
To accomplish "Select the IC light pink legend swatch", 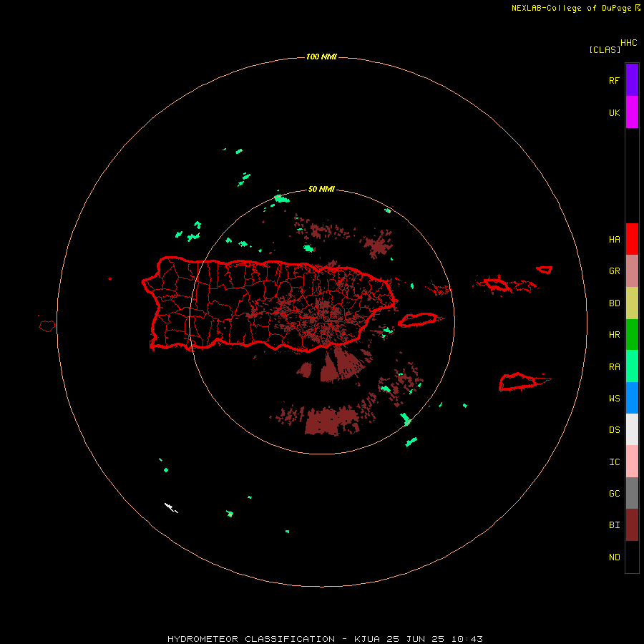I will (632, 462).
